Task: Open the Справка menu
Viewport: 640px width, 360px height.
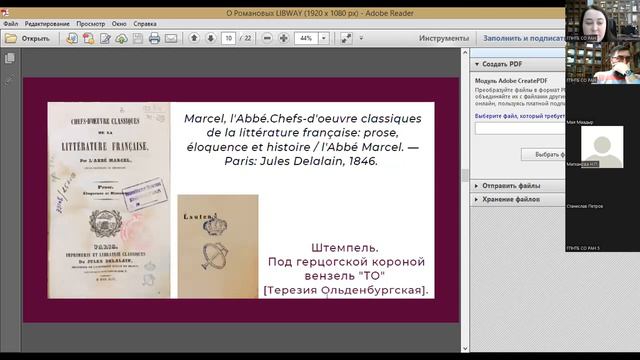Action: coord(145,24)
